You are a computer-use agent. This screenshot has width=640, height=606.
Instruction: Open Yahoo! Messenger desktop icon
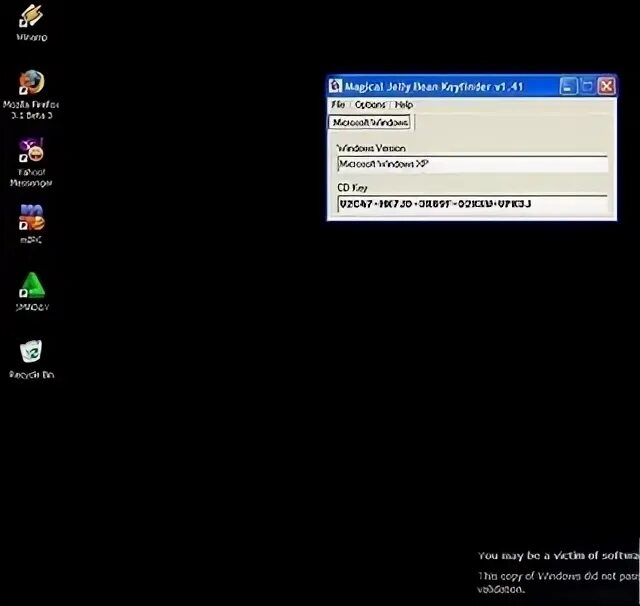pos(31,162)
